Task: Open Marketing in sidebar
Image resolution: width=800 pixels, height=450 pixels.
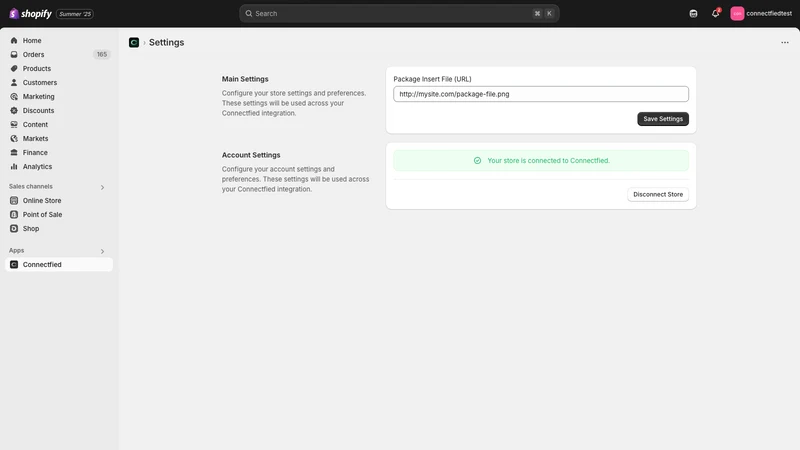Action: click(x=38, y=96)
